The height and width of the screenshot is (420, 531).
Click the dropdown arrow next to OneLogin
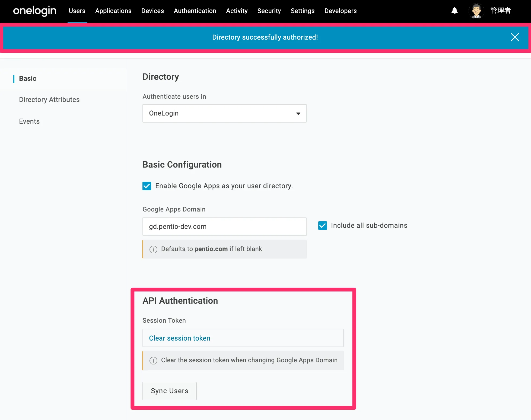coord(298,114)
